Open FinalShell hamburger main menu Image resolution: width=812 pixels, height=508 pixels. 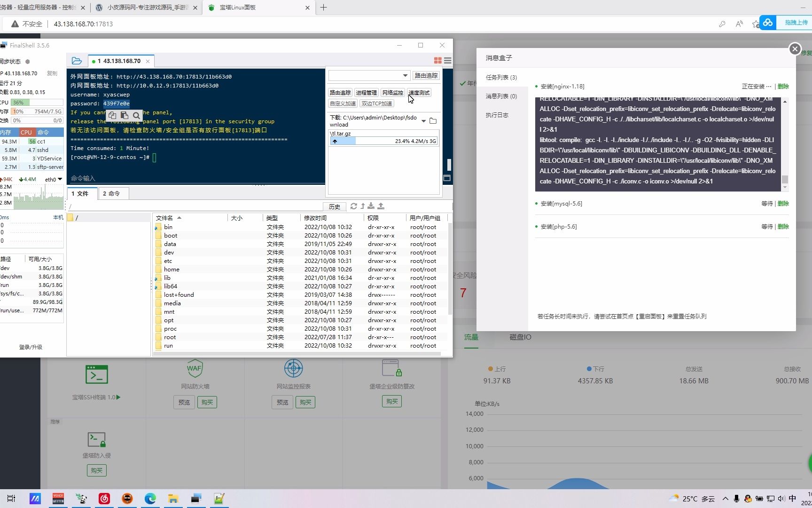(448, 61)
